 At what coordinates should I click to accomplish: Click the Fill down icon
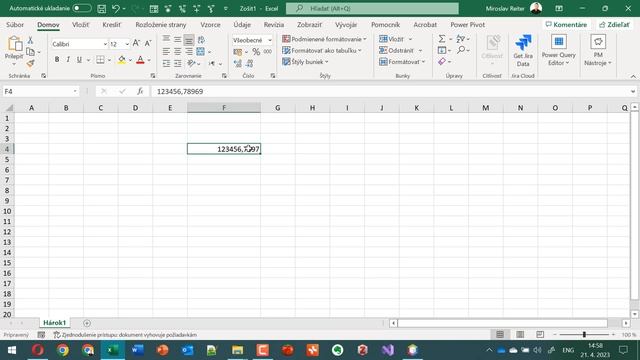[x=442, y=50]
